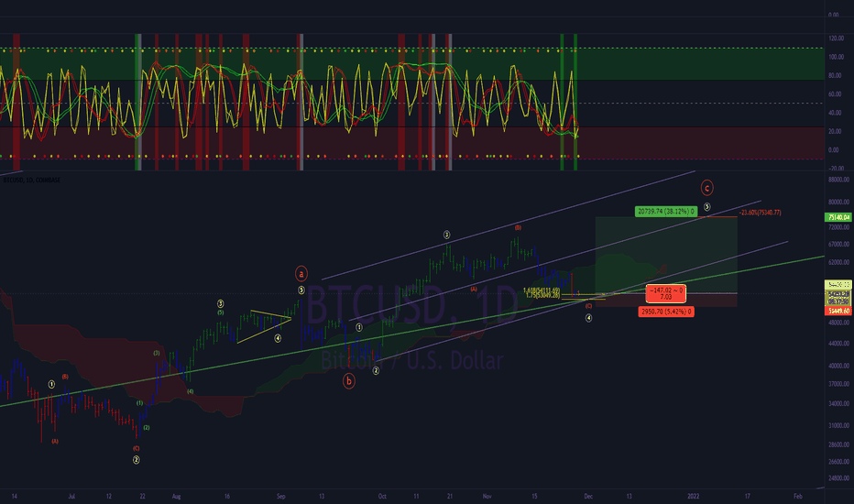Click the green (1) wave label

139,403
